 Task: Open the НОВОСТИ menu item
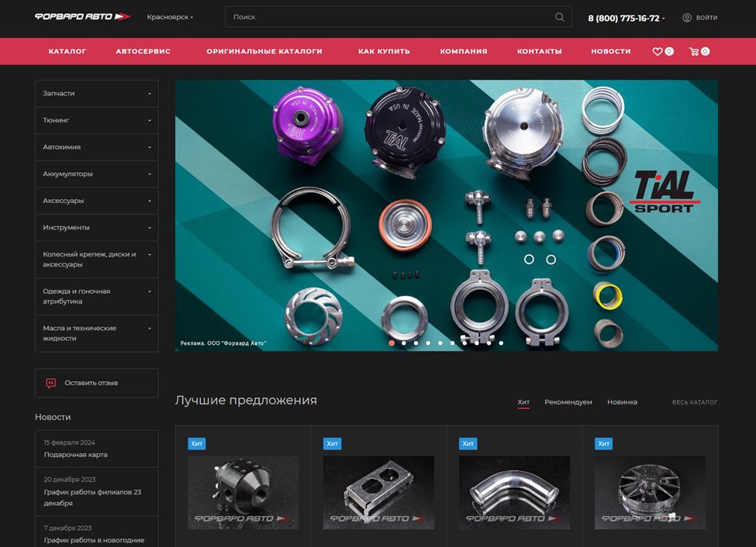pyautogui.click(x=611, y=51)
